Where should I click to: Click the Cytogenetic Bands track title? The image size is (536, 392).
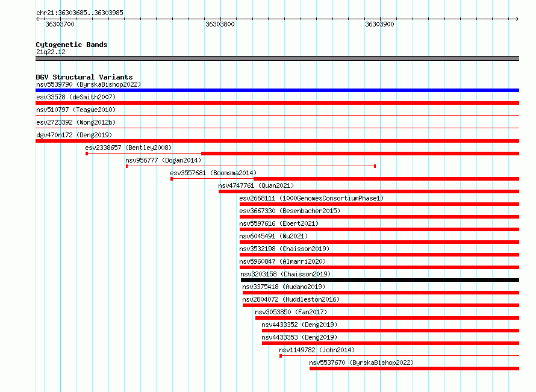[72, 45]
